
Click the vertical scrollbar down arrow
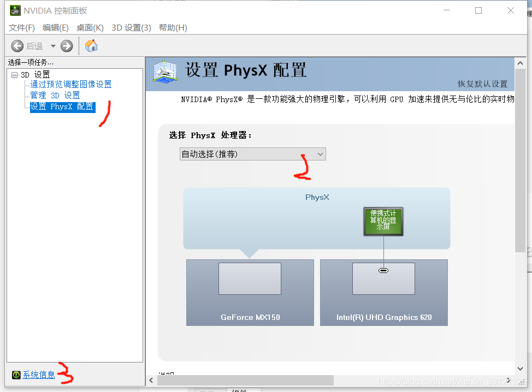(520, 369)
